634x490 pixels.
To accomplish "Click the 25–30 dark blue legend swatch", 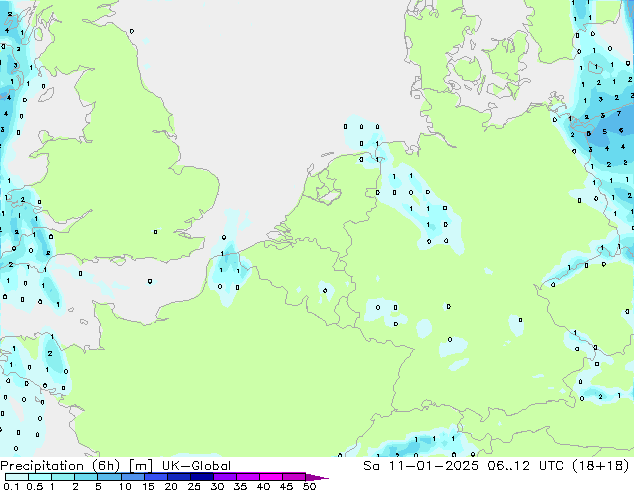I will coord(201,477).
